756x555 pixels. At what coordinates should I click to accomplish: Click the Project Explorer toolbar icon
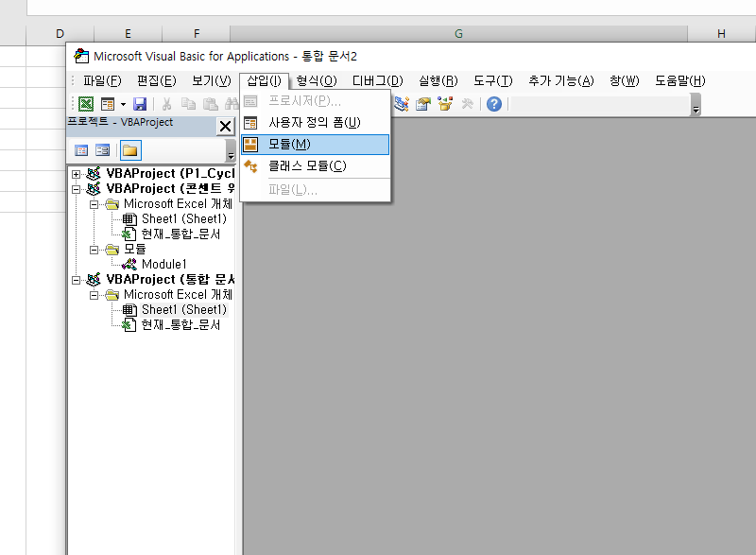tap(402, 104)
